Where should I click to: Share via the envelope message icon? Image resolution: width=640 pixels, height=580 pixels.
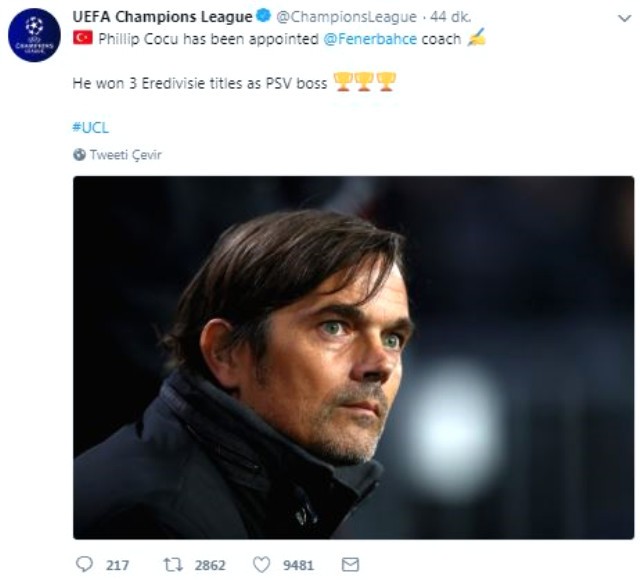pyautogui.click(x=350, y=565)
